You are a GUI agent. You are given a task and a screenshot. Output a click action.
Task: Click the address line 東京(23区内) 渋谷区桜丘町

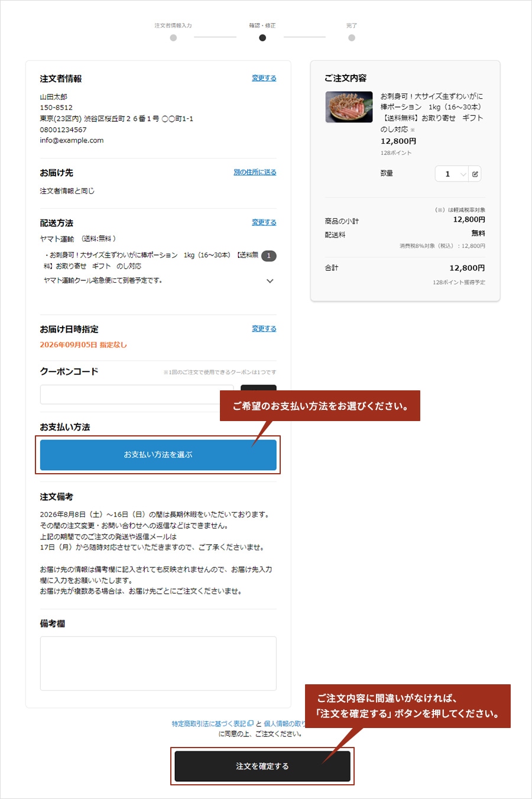(x=116, y=119)
